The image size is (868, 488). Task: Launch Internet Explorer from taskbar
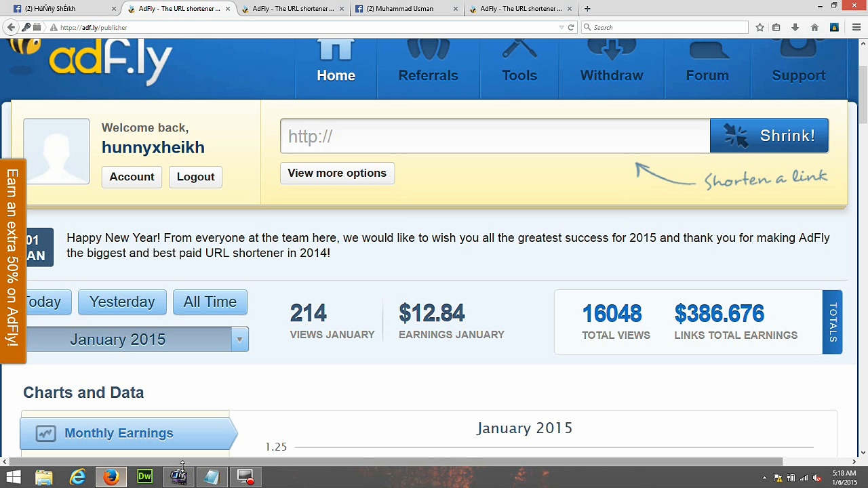click(78, 477)
